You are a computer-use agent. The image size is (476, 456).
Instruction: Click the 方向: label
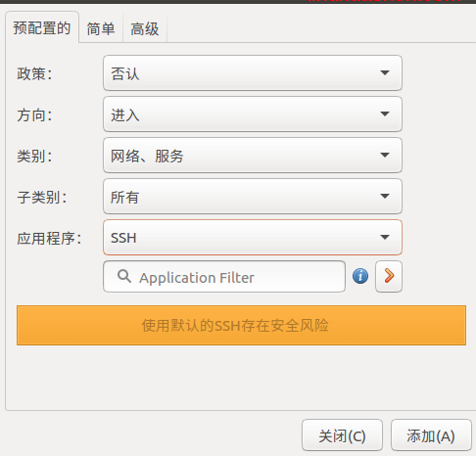(34, 115)
